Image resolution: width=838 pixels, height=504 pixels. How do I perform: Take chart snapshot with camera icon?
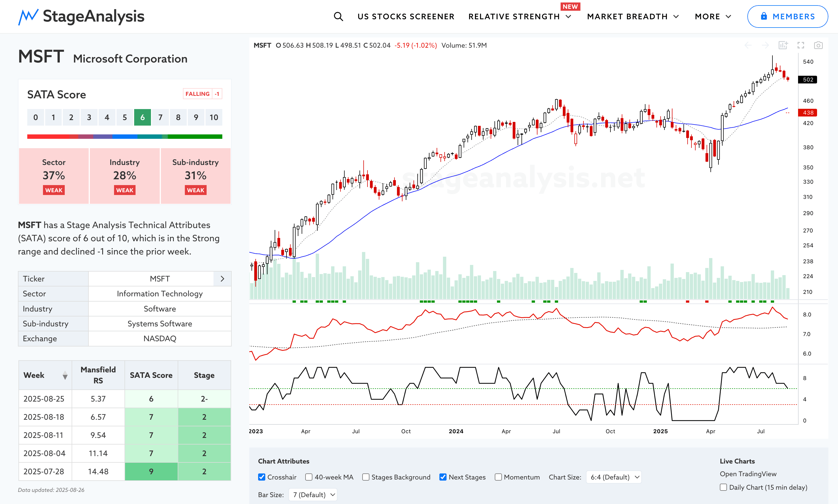pos(818,45)
